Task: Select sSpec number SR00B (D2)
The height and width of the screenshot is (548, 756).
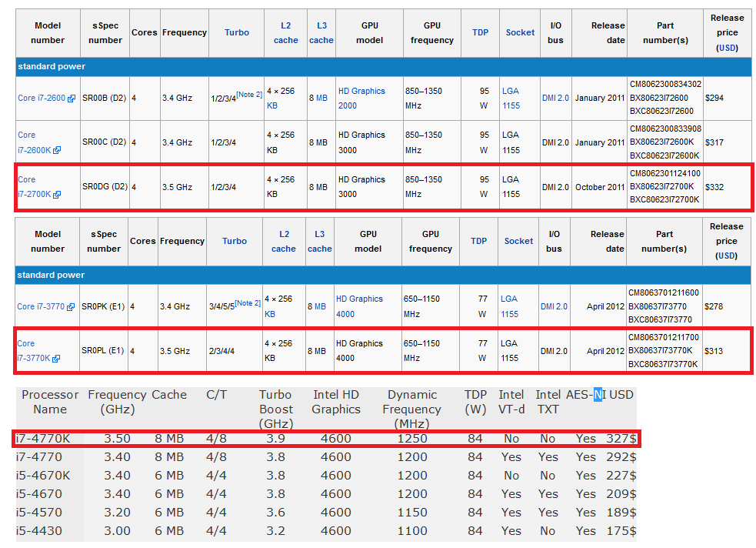Action: point(104,98)
